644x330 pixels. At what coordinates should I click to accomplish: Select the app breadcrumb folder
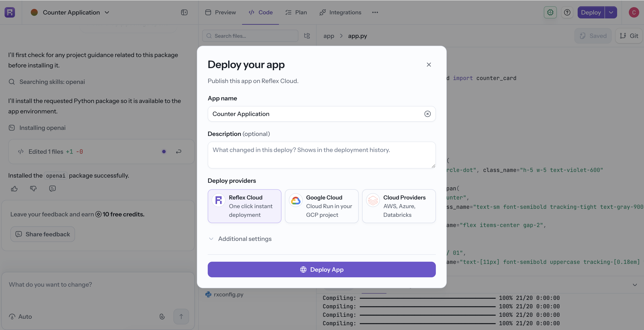[329, 36]
